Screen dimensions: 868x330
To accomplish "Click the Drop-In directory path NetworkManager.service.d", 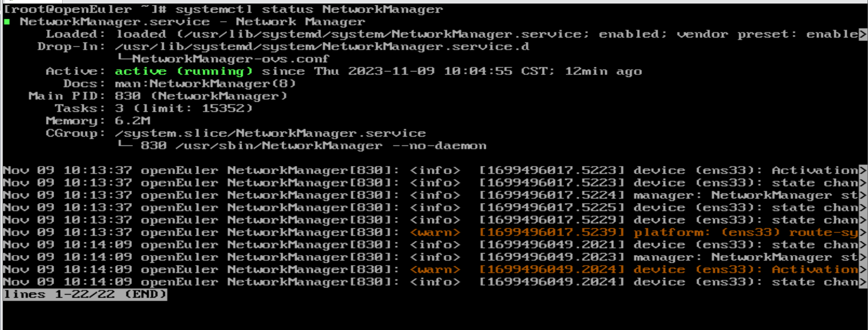I will click(x=322, y=47).
